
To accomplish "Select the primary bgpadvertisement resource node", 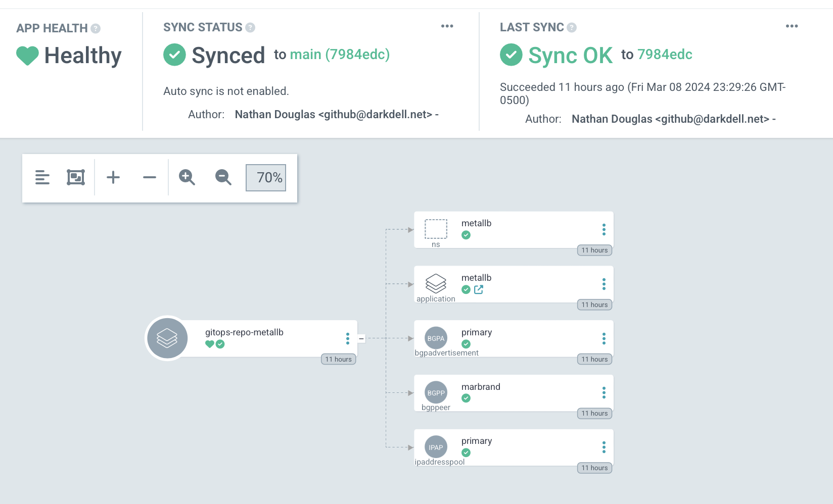I will tap(514, 338).
